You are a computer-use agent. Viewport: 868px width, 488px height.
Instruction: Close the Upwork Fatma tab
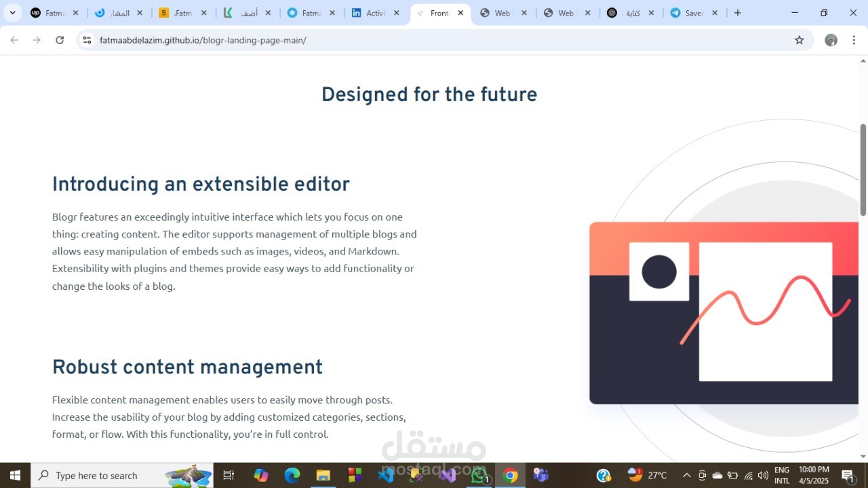75,13
